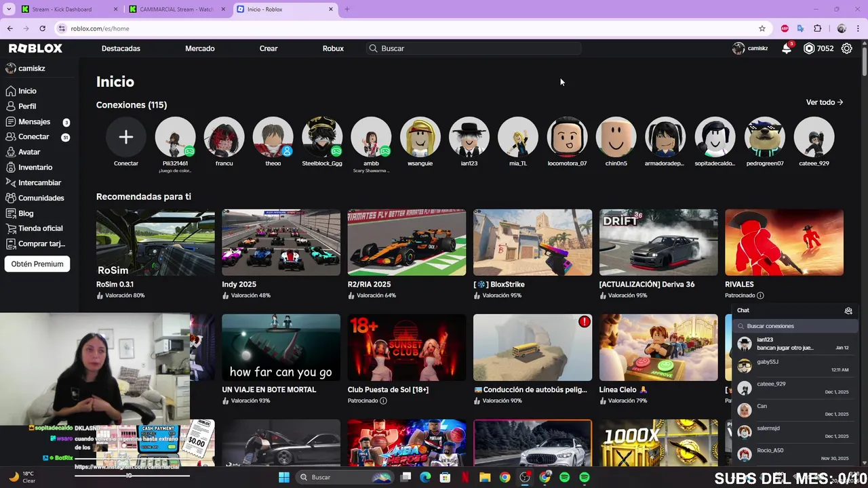Open File Explorer from the taskbar
Viewport: 868px width, 488px height.
[485, 477]
